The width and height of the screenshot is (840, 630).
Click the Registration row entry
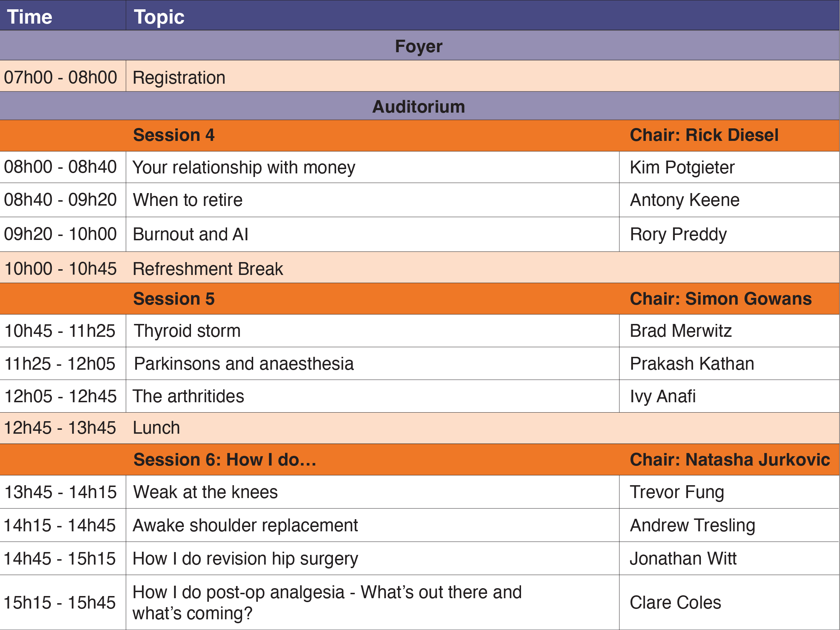point(179,78)
